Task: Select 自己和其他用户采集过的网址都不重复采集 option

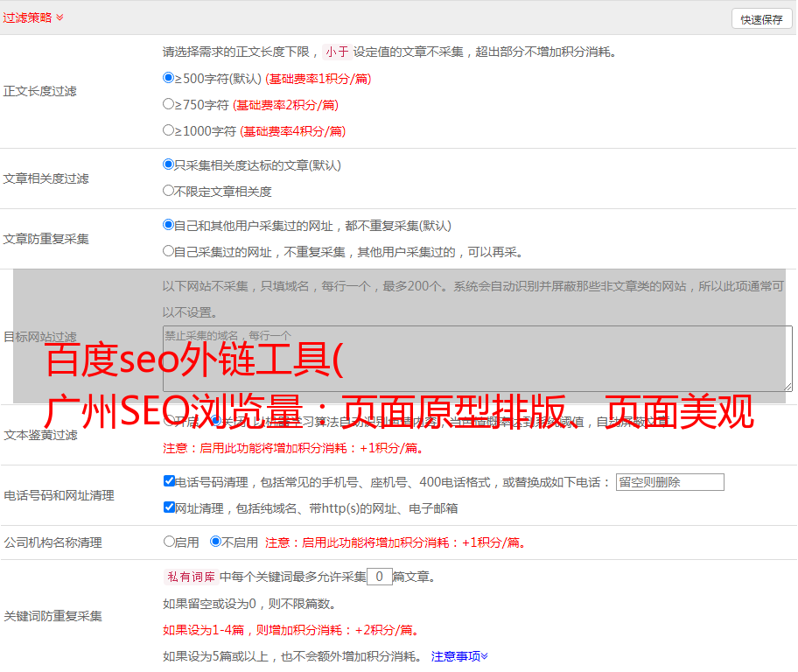Action: [x=169, y=225]
